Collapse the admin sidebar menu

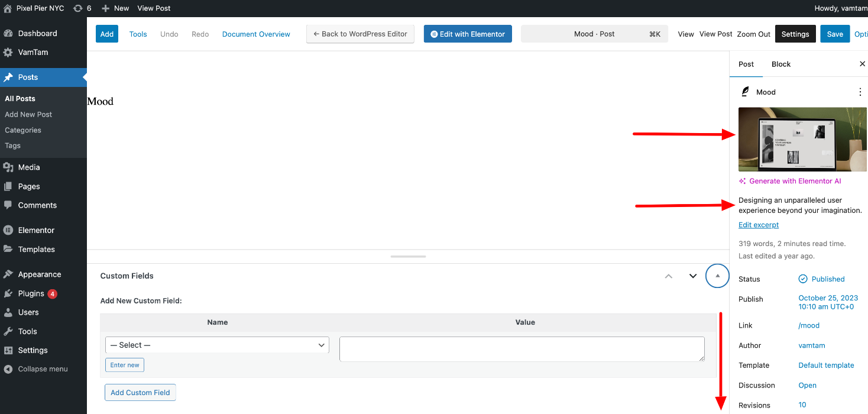click(43, 368)
